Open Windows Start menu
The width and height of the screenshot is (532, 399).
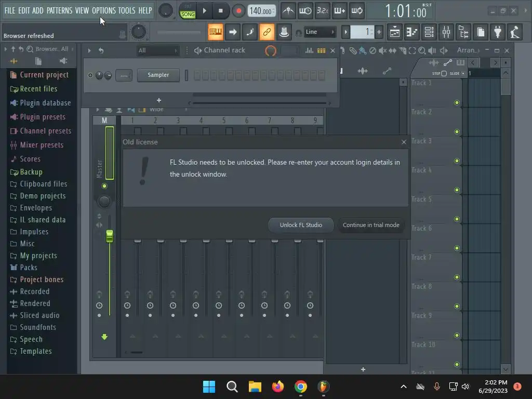[x=209, y=387]
